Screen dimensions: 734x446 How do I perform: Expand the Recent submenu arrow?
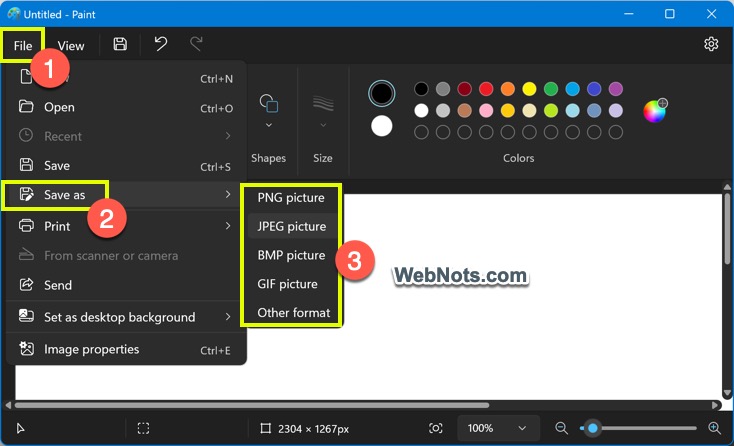pyautogui.click(x=228, y=136)
